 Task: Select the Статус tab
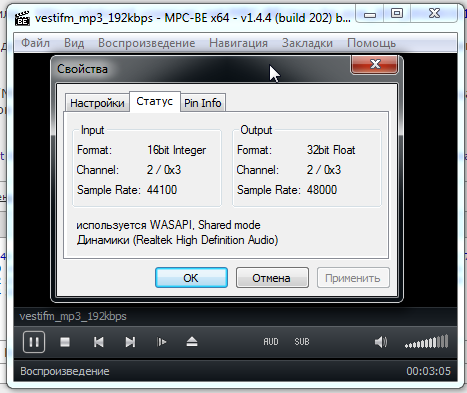155,101
